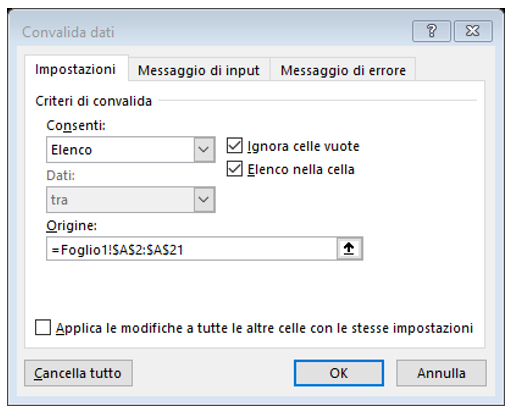514x414 pixels.
Task: Click the disabled tra combo box field
Action: (x=120, y=199)
